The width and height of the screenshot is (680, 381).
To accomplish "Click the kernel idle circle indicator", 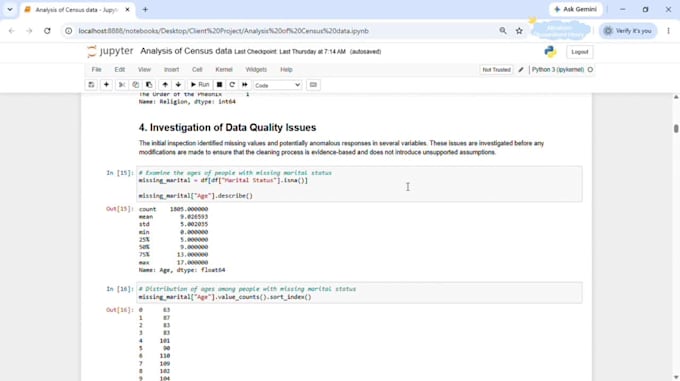I will pyautogui.click(x=590, y=70).
